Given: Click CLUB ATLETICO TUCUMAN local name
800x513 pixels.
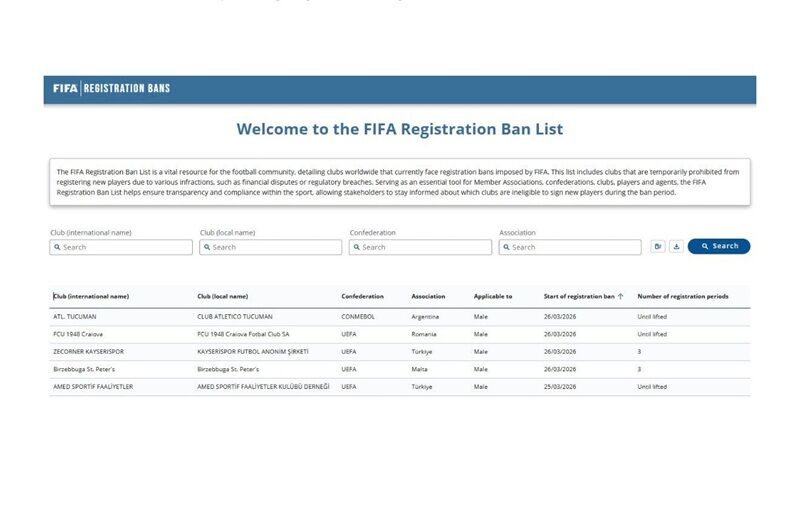Looking at the screenshot, I should (x=235, y=316).
